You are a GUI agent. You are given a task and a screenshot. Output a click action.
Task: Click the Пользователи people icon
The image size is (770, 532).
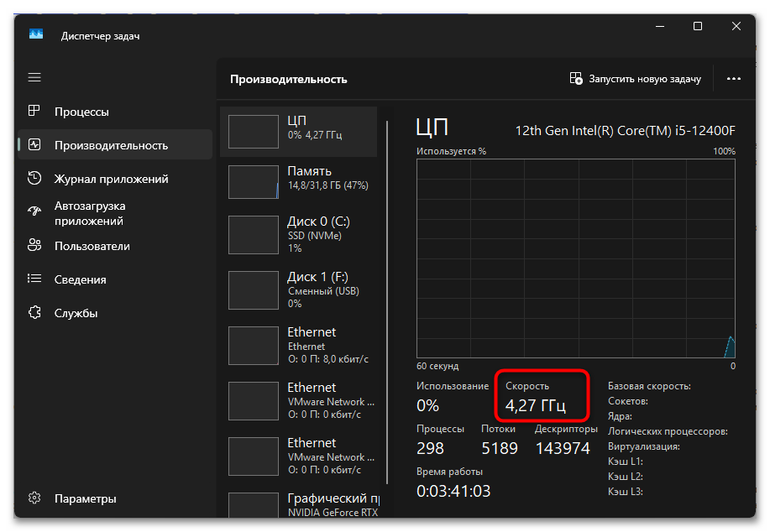[34, 245]
